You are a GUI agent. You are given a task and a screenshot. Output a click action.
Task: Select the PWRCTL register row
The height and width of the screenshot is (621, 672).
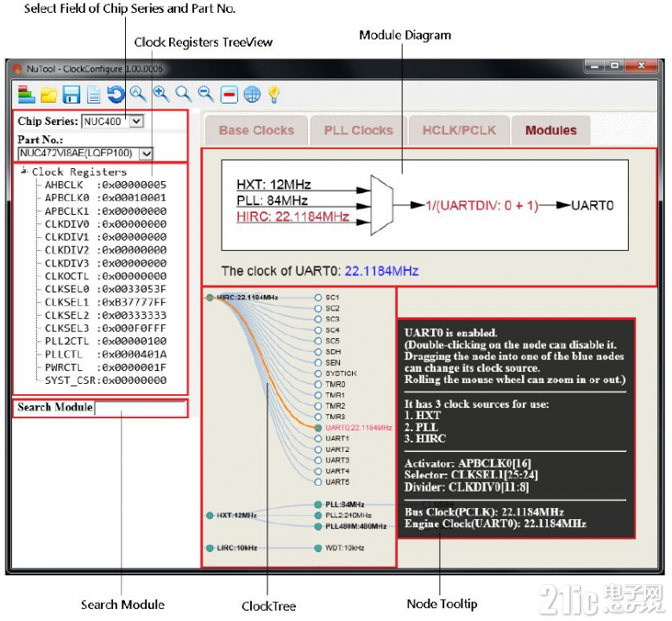tap(105, 367)
